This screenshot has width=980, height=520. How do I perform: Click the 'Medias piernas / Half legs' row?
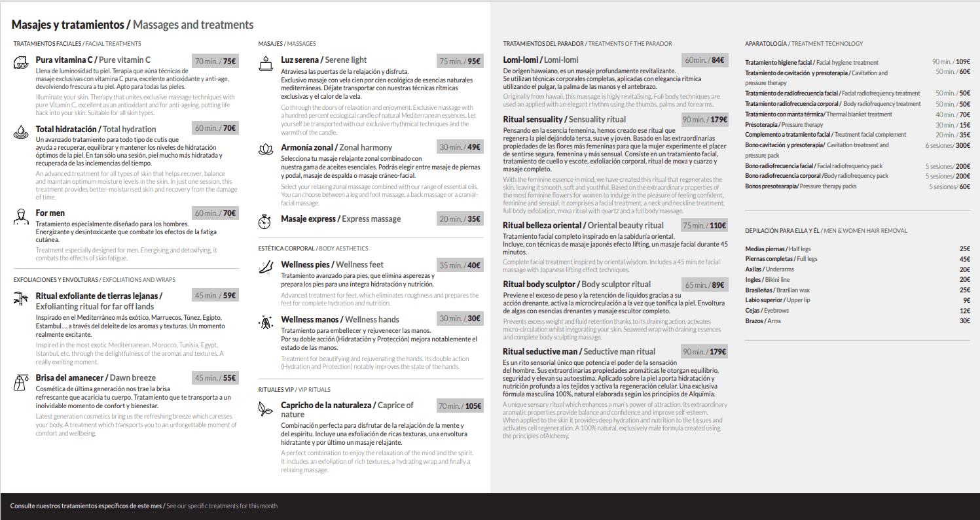click(858, 249)
